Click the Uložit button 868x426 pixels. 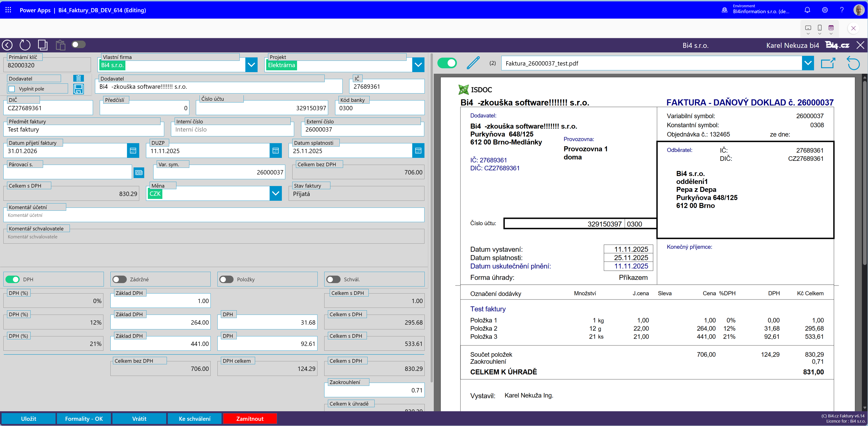click(x=29, y=419)
